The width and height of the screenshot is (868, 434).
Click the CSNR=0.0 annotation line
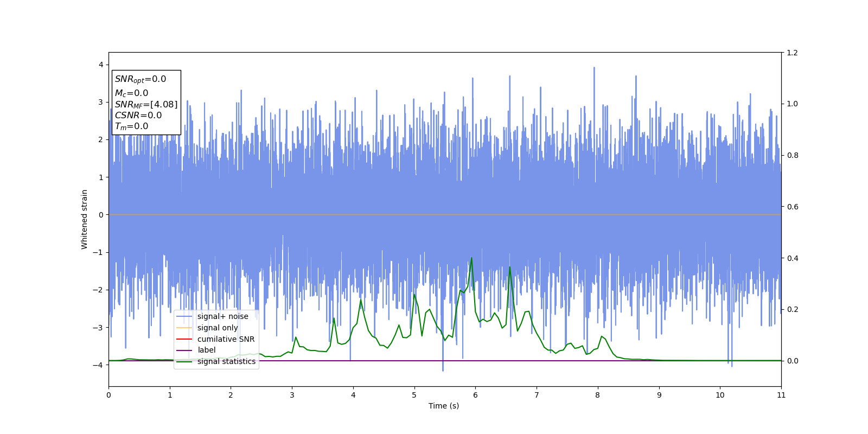click(138, 116)
